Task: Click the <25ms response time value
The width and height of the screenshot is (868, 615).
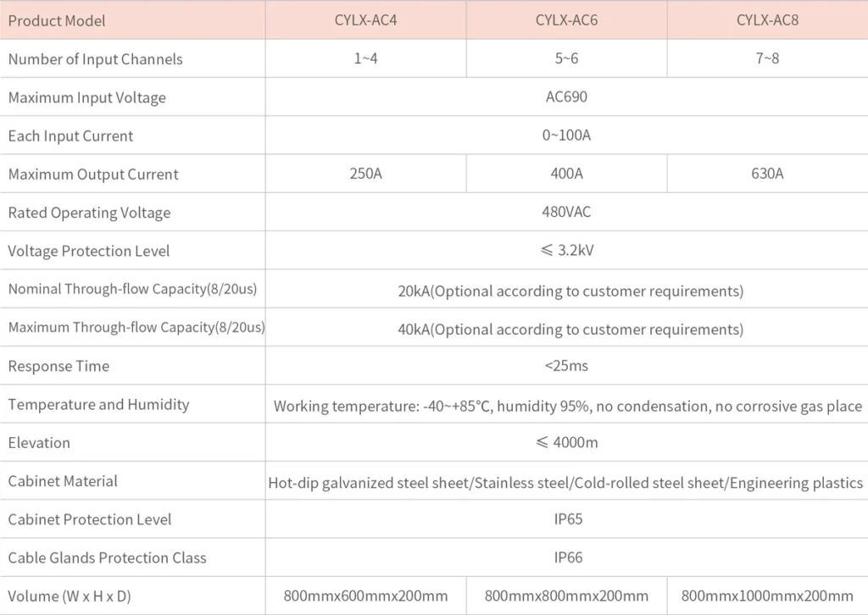Action: (x=566, y=366)
